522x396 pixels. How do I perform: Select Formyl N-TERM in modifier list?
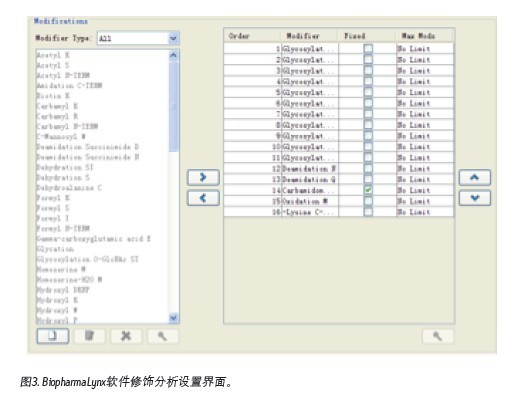[x=63, y=229]
